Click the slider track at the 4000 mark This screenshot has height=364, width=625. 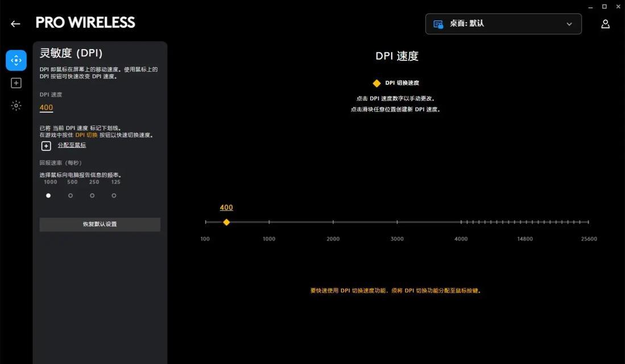461,222
